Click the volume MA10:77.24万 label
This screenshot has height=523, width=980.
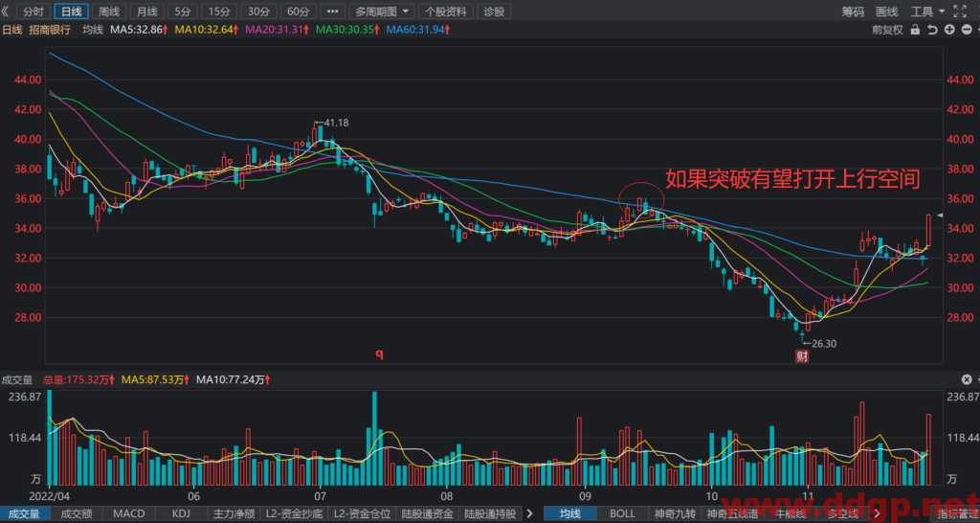point(234,379)
